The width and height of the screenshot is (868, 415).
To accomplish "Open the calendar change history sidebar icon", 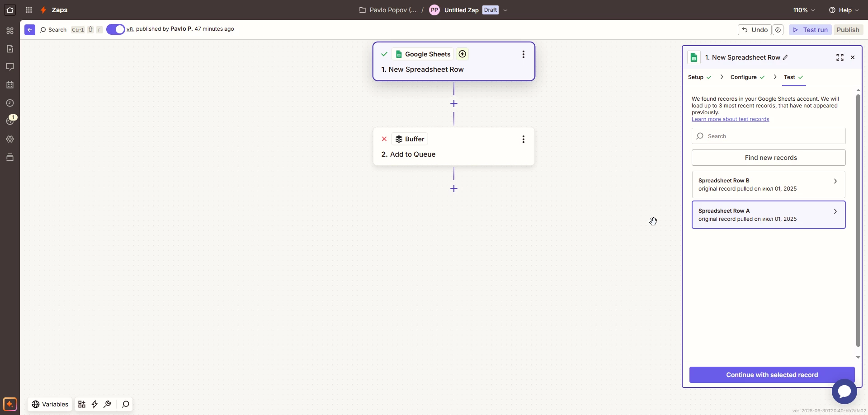I will pyautogui.click(x=10, y=85).
